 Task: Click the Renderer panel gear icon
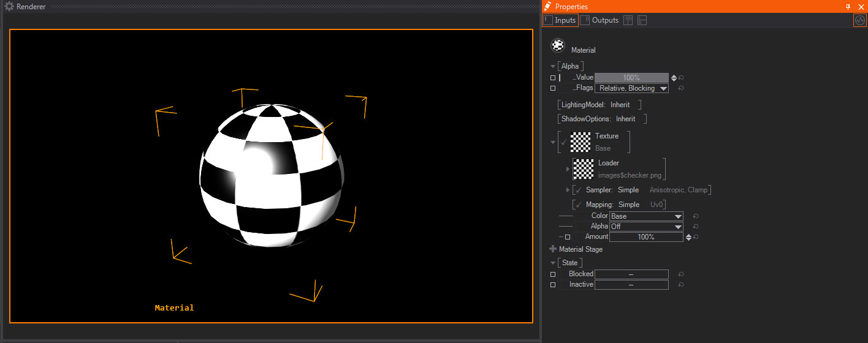[x=9, y=6]
